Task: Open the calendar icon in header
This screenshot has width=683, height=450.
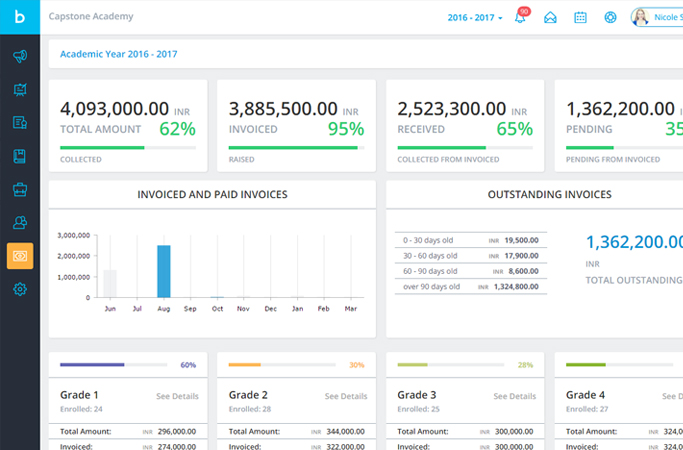Action: (x=580, y=17)
